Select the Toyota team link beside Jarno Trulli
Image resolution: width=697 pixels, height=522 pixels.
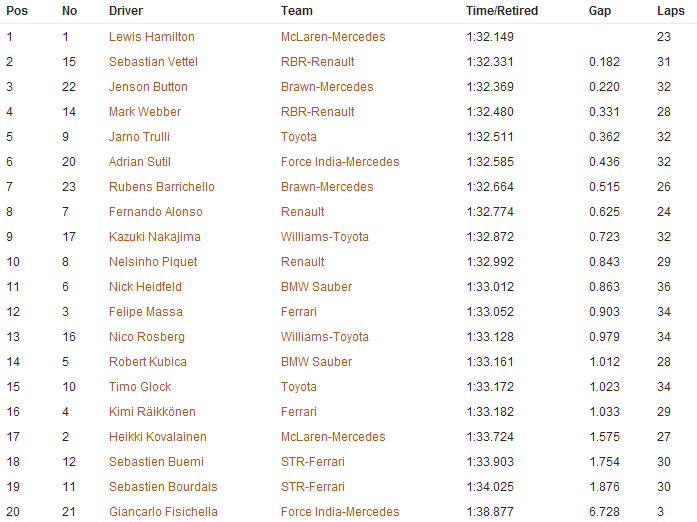click(299, 137)
